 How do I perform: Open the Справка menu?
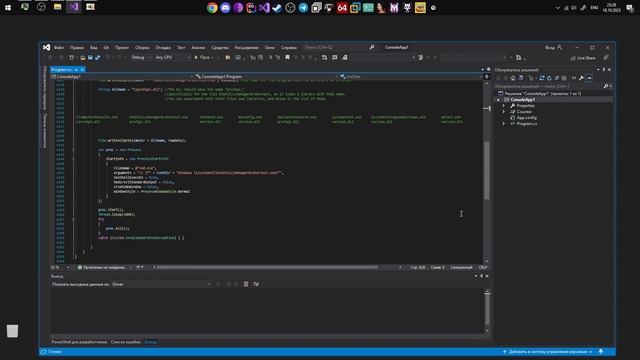coord(289,48)
